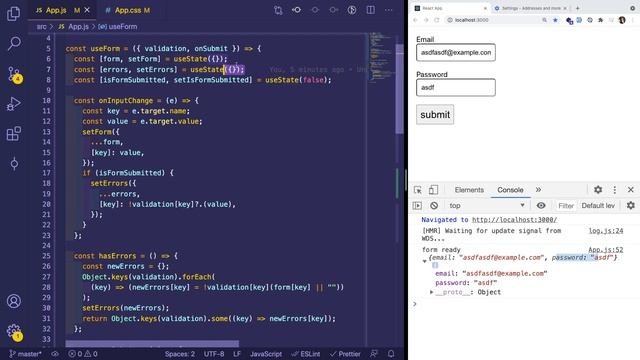Open the editor More Actions ellipsis
The width and height of the screenshot is (640, 360).
[389, 10]
